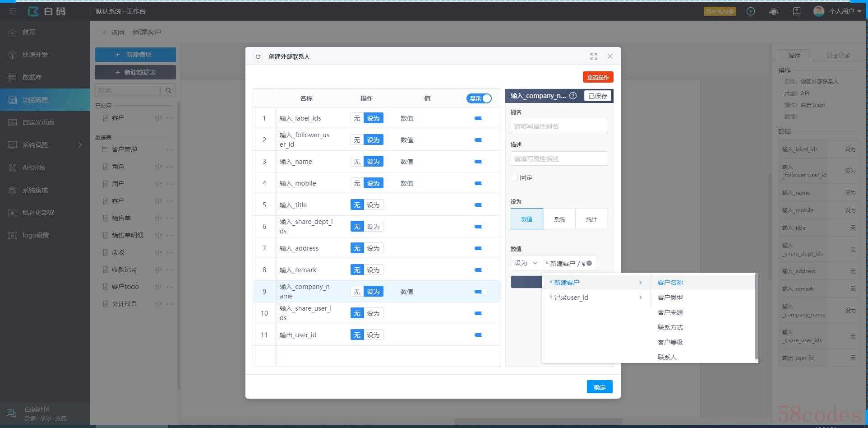Set 输入_address operation to 设为

point(373,248)
